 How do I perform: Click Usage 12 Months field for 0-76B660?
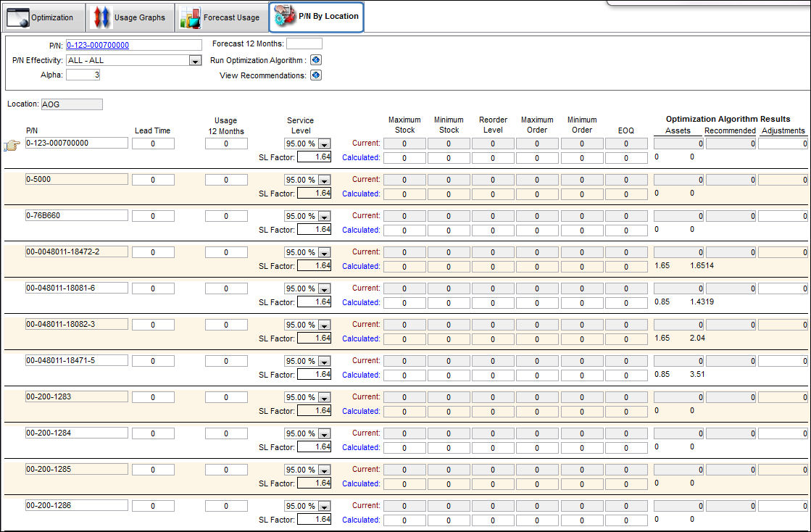(226, 216)
